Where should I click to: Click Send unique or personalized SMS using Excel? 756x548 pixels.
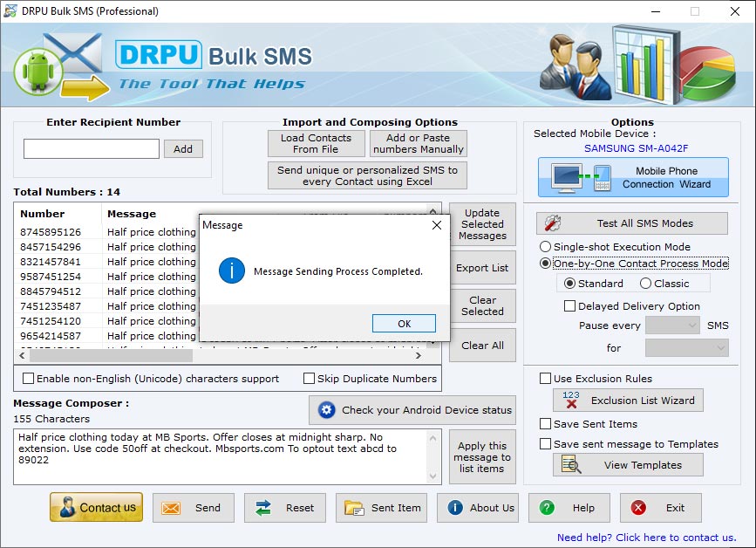pyautogui.click(x=367, y=175)
